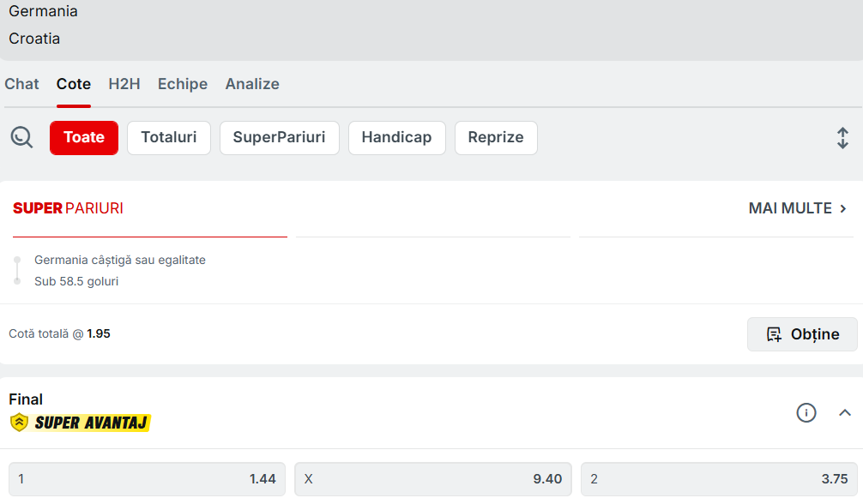This screenshot has width=863, height=504.
Task: Filter markets by SuperPariuri
Action: (x=279, y=138)
